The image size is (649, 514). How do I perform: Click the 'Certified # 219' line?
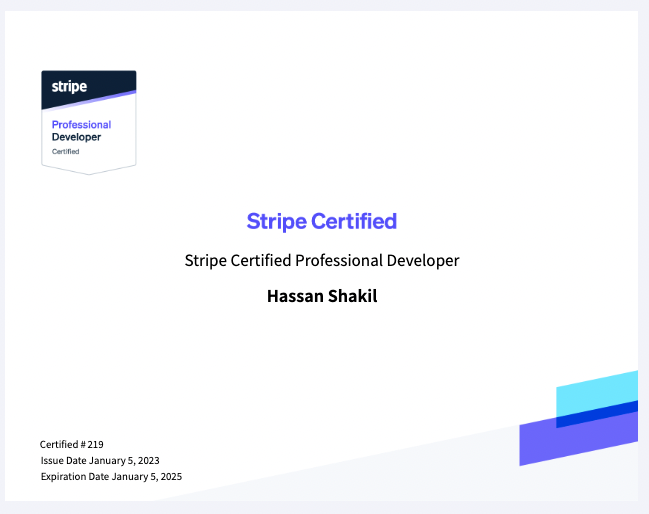click(72, 444)
